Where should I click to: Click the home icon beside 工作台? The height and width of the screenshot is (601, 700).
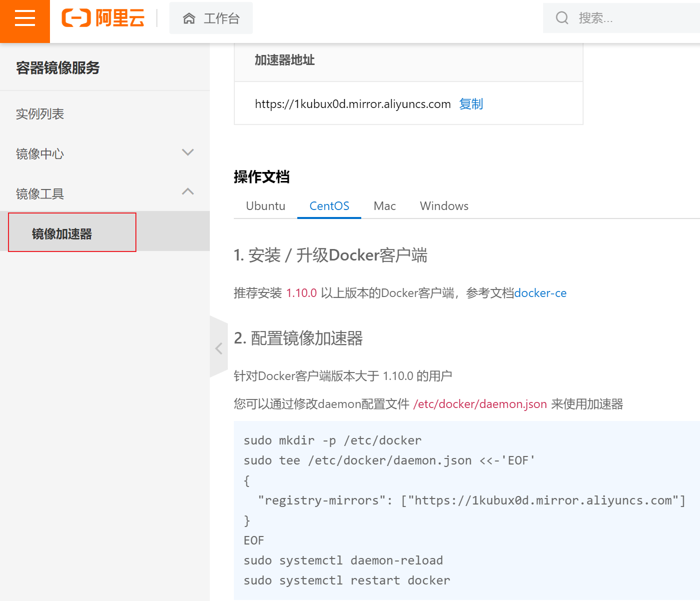point(189,18)
